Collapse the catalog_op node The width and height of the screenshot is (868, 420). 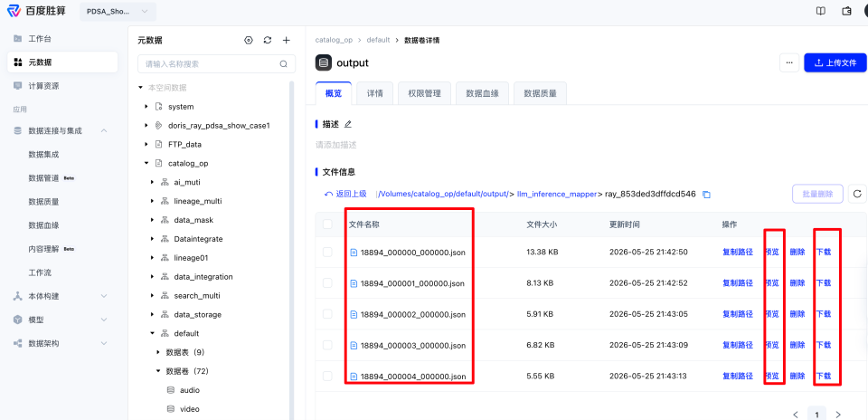tap(146, 164)
